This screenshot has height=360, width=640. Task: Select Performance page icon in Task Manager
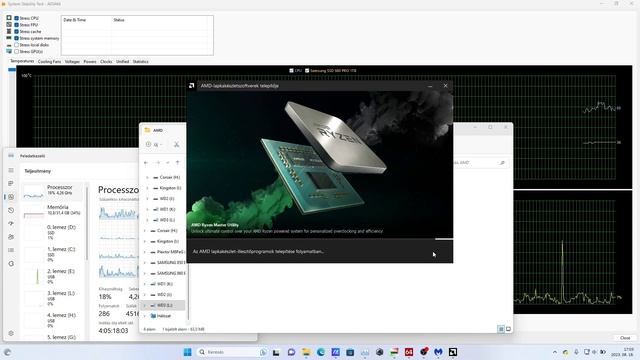(11, 197)
